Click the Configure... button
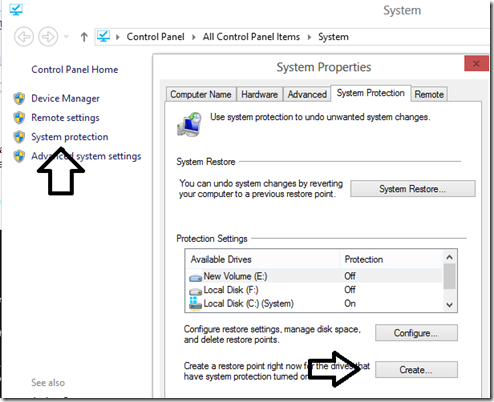 click(x=416, y=333)
